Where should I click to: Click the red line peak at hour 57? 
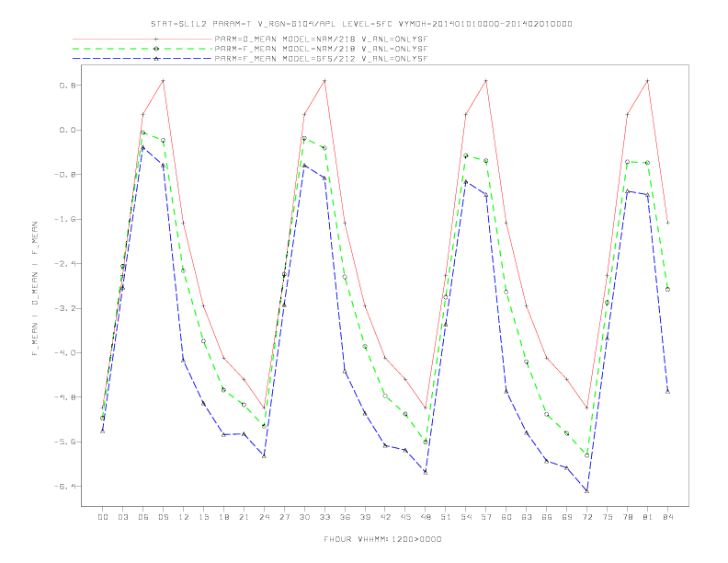click(x=486, y=81)
